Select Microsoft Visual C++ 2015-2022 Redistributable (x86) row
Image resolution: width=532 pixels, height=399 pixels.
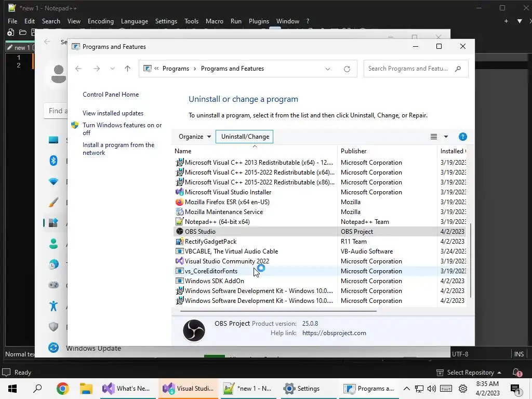(x=320, y=182)
